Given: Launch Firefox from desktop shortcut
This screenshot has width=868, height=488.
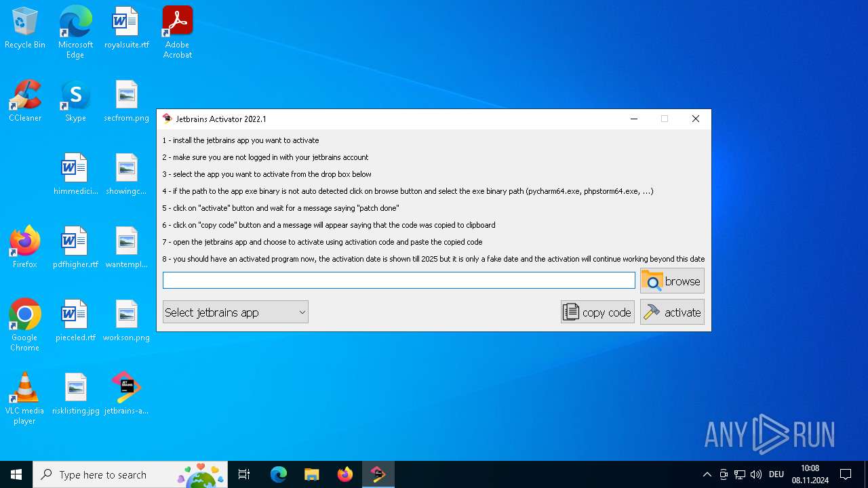Looking at the screenshot, I should tap(25, 248).
